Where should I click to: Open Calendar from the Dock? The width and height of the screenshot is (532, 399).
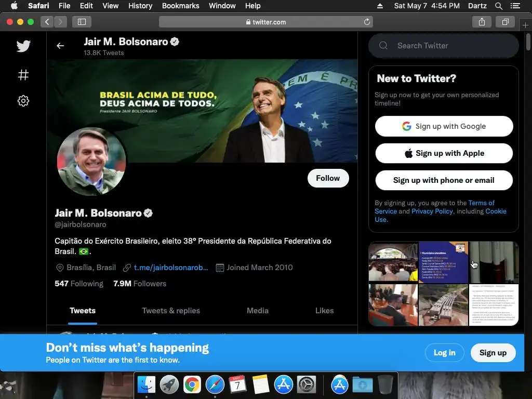click(237, 385)
